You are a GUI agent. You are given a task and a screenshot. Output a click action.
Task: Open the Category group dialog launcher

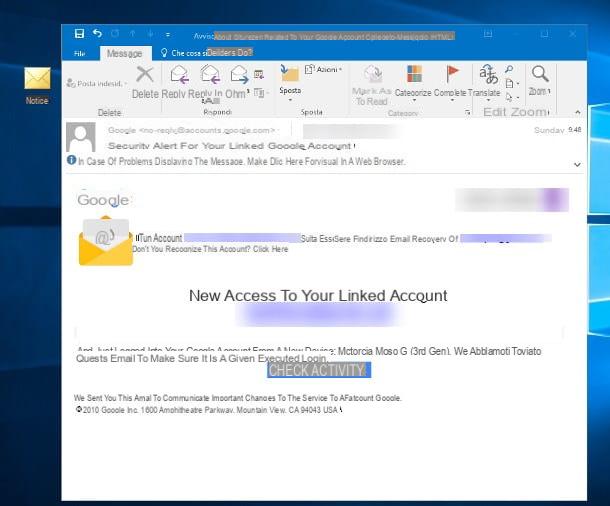coord(468,113)
